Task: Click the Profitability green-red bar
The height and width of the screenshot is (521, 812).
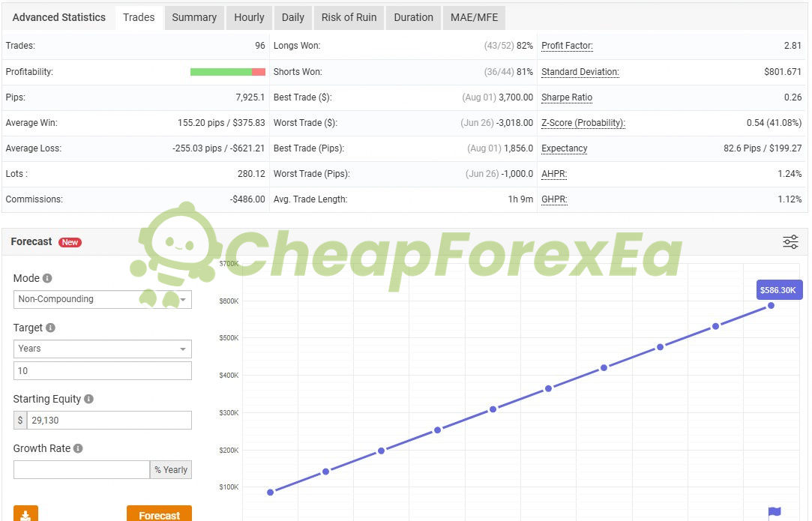Action: coord(228,72)
